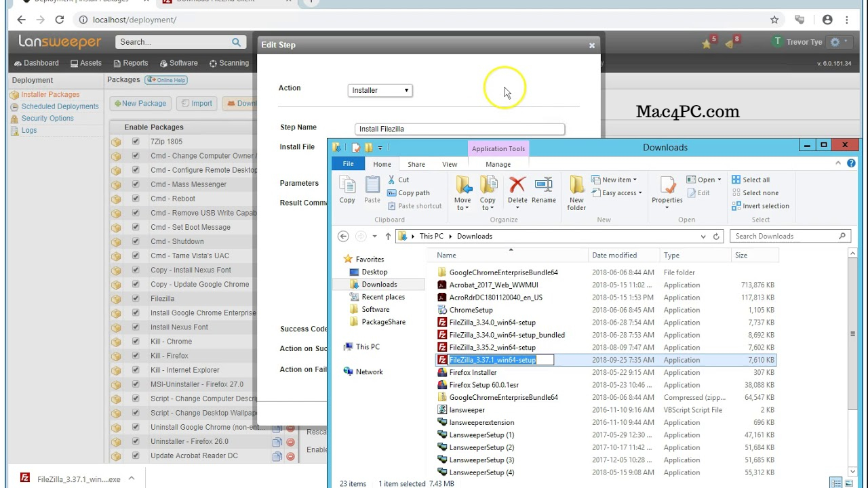Select Desktop in the Favorites tree
The width and height of the screenshot is (868, 488).
(x=374, y=272)
